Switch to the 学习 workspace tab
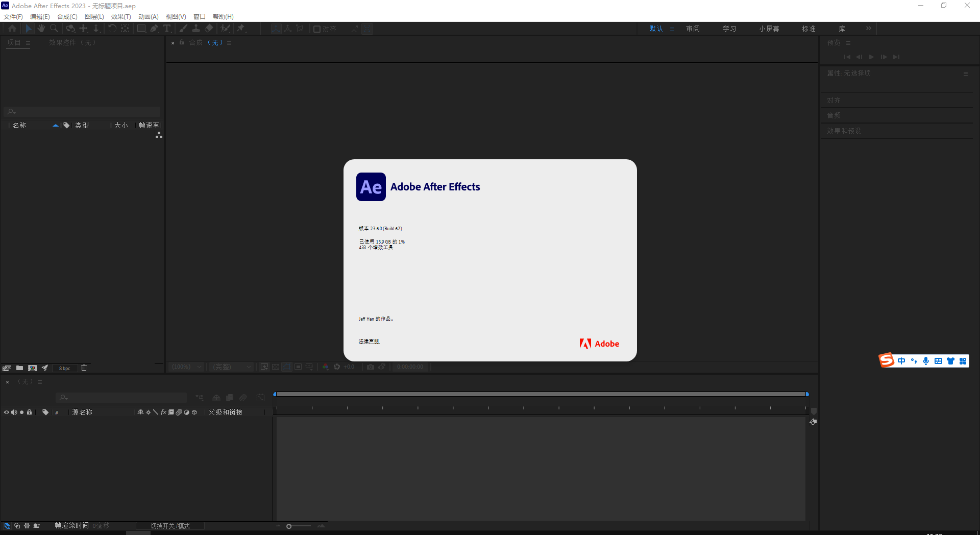This screenshot has height=535, width=980. click(729, 29)
